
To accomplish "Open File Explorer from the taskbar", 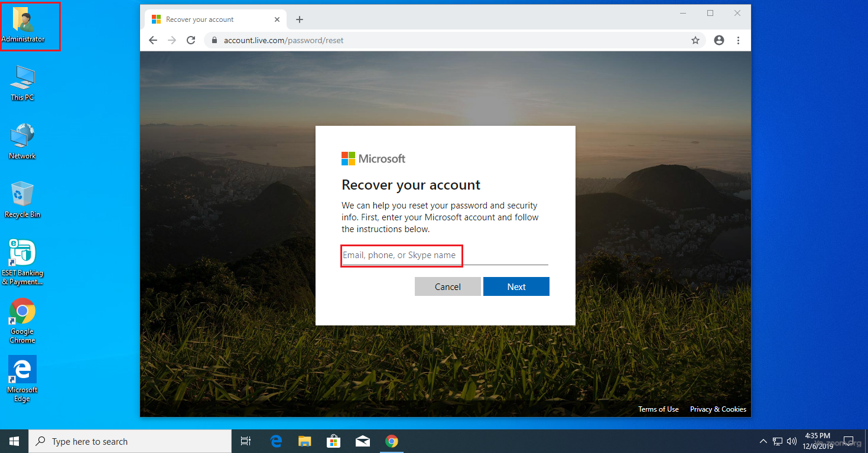I will tap(304, 441).
